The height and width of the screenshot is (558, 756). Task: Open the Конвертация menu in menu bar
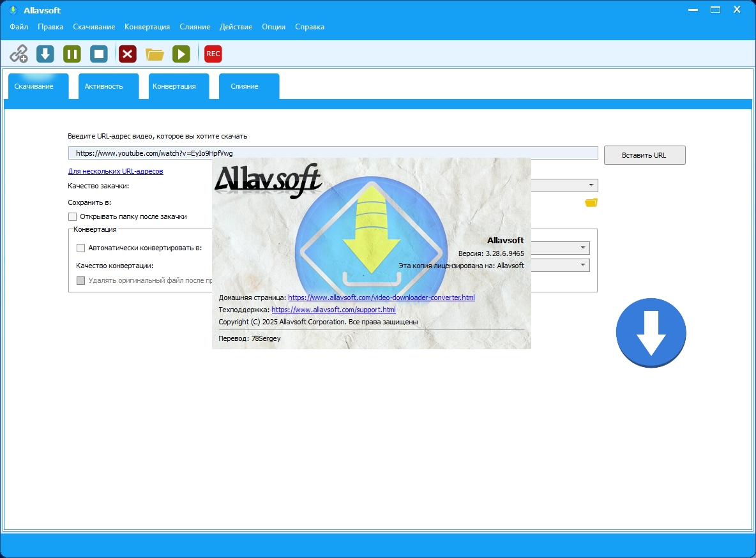coord(147,27)
